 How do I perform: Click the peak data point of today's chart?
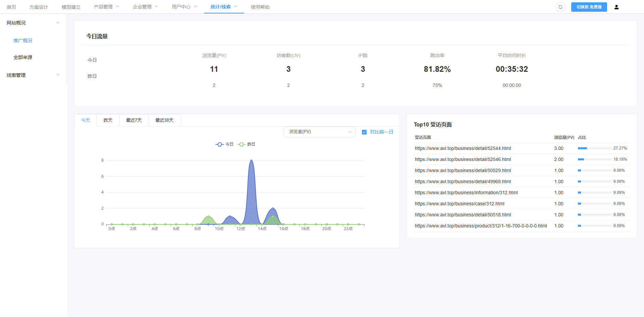coord(252,161)
